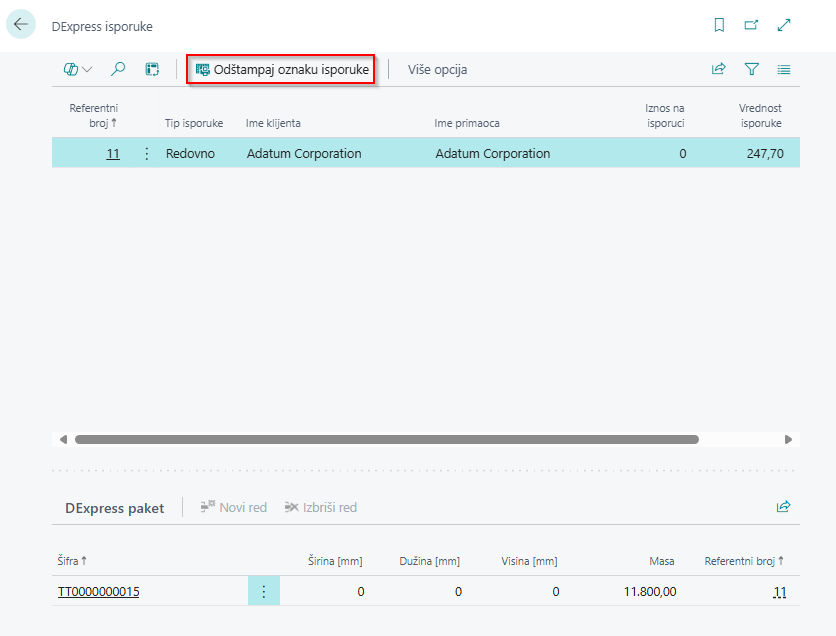836x636 pixels.
Task: Open reference number 11 link
Action: pyautogui.click(x=113, y=154)
